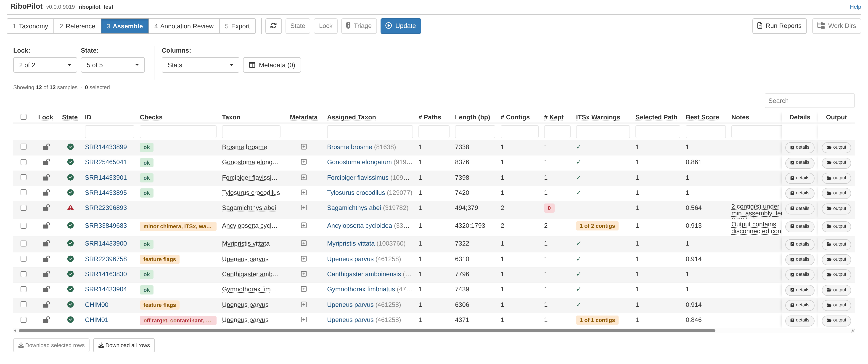Open details for SRR14433901 row
The height and width of the screenshot is (364, 868).
click(800, 178)
